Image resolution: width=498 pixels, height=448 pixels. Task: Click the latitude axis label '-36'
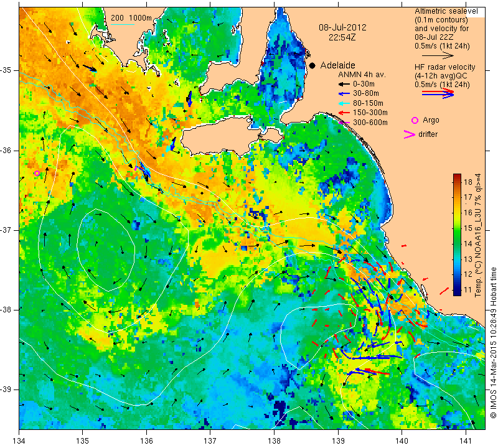pyautogui.click(x=6, y=150)
